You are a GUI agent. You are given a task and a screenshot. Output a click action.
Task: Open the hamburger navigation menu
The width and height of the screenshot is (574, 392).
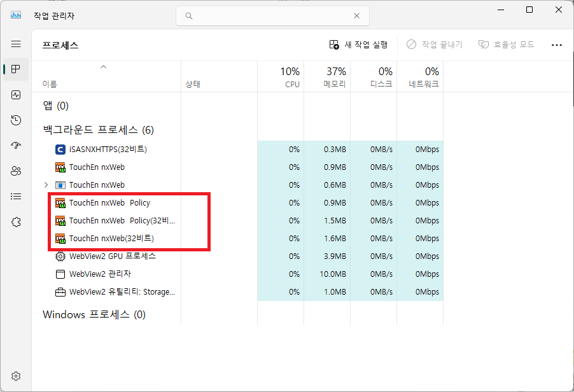(x=16, y=44)
